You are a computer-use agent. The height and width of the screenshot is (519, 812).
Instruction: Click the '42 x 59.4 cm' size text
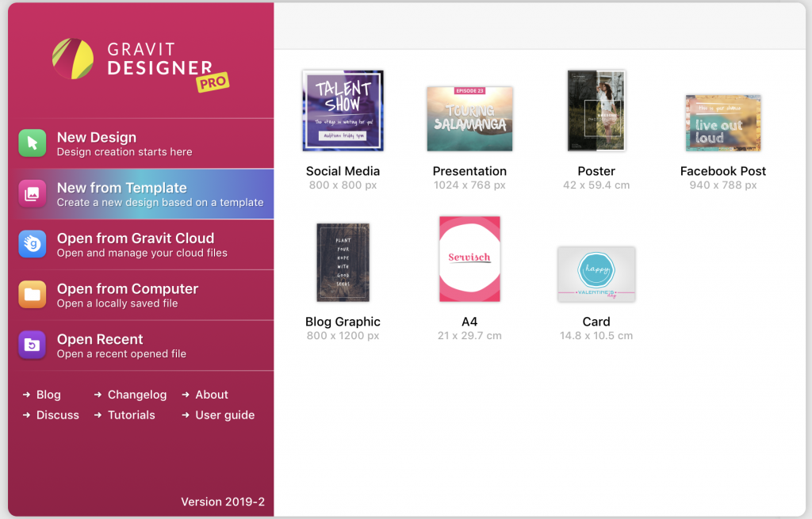pyautogui.click(x=596, y=185)
